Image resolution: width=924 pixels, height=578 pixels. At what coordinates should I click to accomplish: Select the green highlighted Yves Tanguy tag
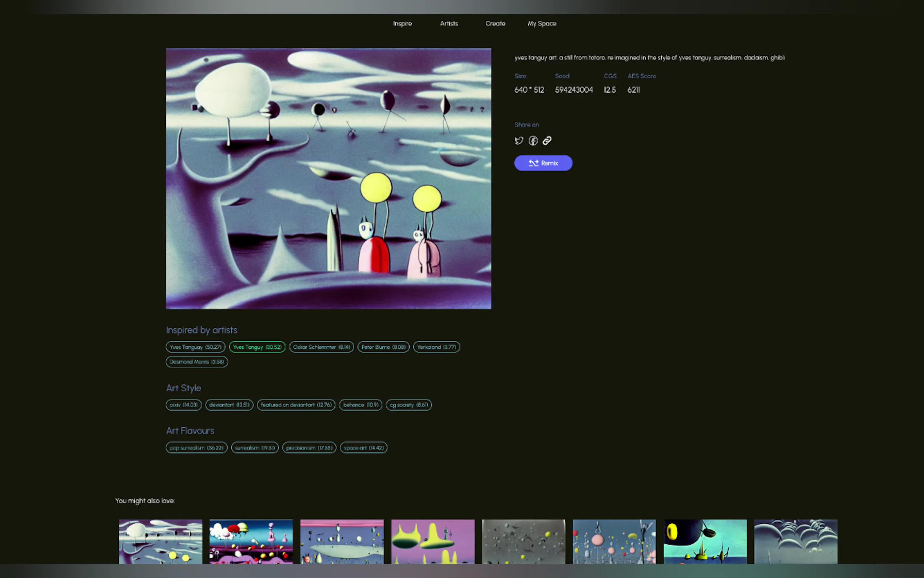257,347
